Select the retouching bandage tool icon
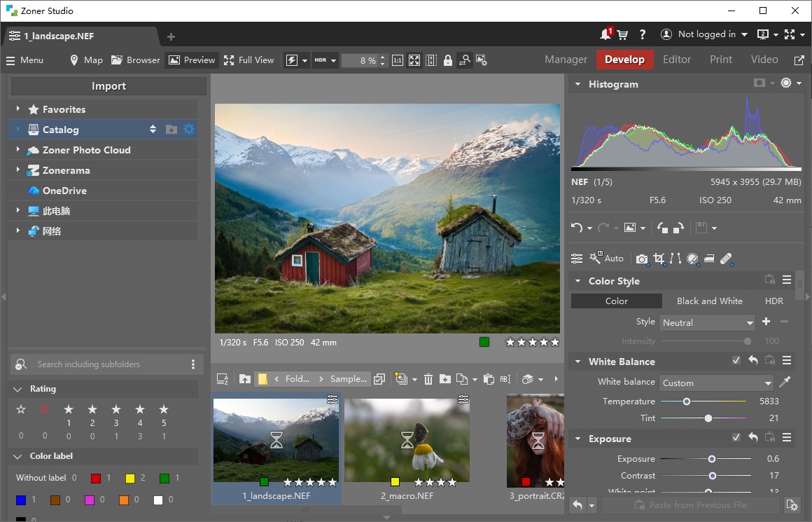Viewport: 812px width, 522px height. [x=727, y=259]
